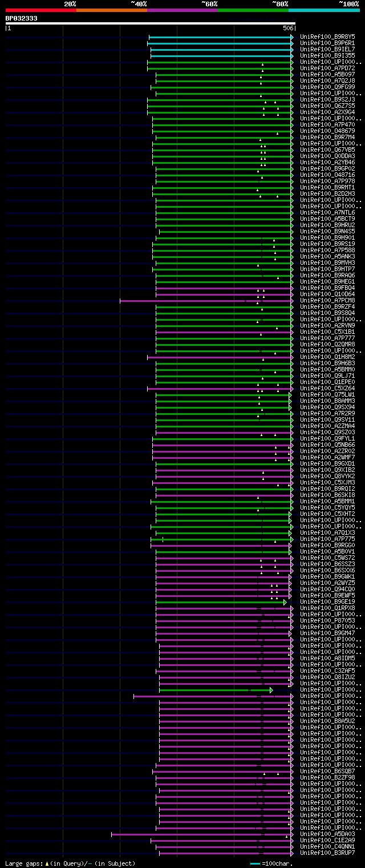This screenshot has width=365, height=868.
Task: Select the UniRef100_B3RUP7 label
Action: (x=327, y=853)
